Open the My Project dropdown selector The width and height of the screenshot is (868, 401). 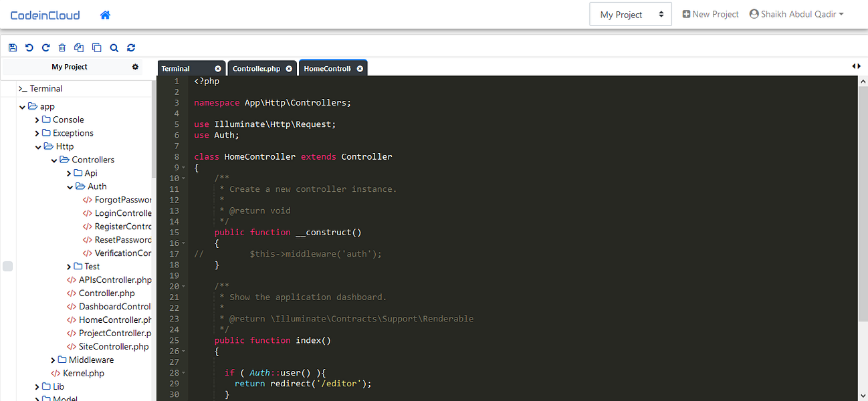629,13
